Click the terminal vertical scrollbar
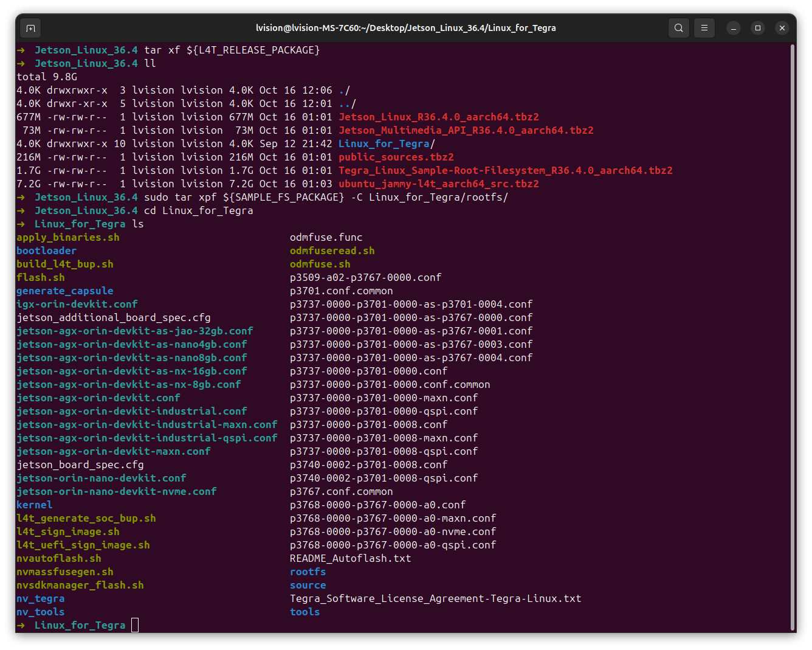Image resolution: width=812 pixels, height=650 pixels. coord(793,337)
